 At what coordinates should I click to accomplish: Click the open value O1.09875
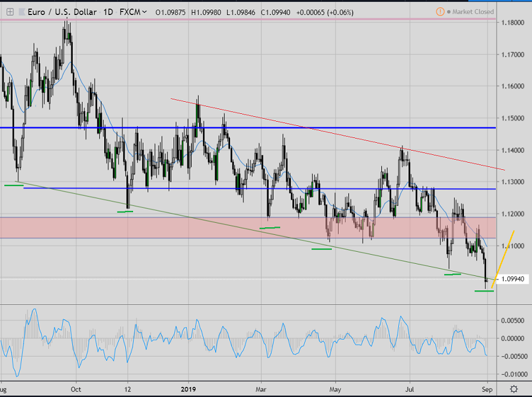(171, 13)
